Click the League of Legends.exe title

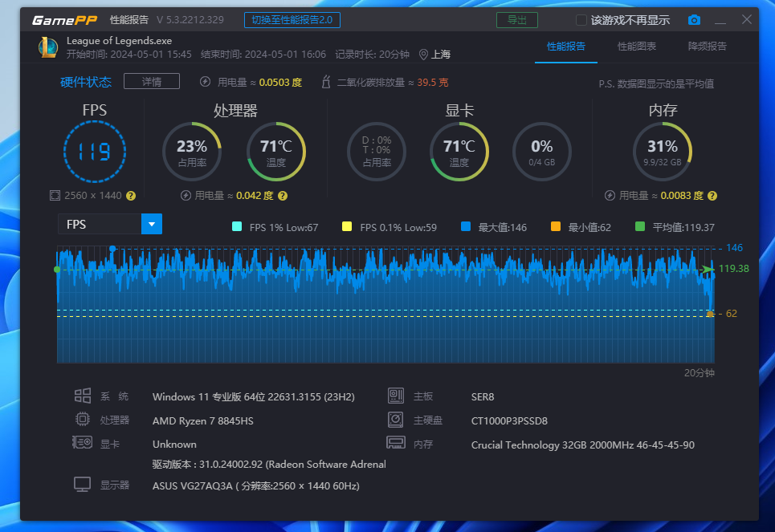pyautogui.click(x=119, y=41)
